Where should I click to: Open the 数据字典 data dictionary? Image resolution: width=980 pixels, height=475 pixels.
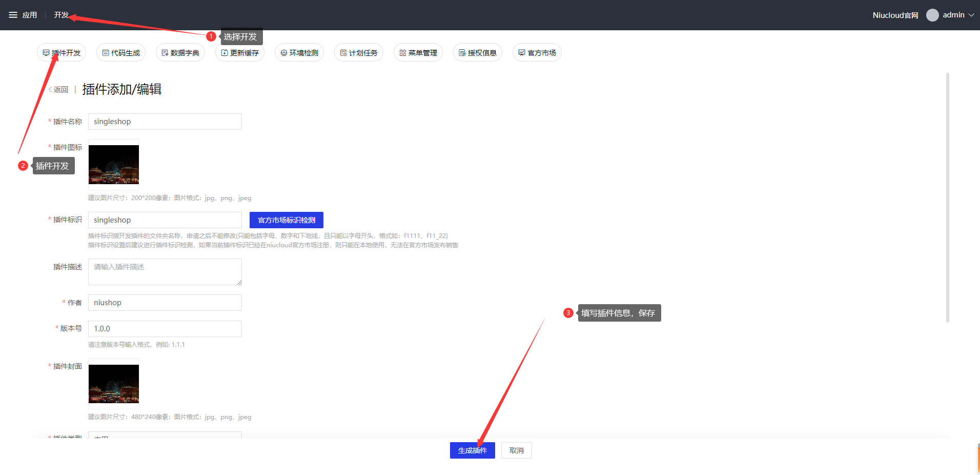[x=180, y=53]
